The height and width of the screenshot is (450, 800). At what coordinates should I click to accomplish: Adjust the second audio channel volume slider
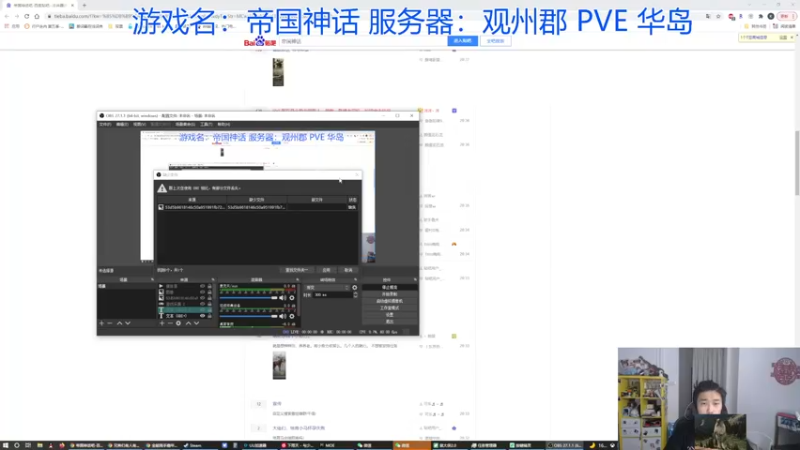(249, 316)
